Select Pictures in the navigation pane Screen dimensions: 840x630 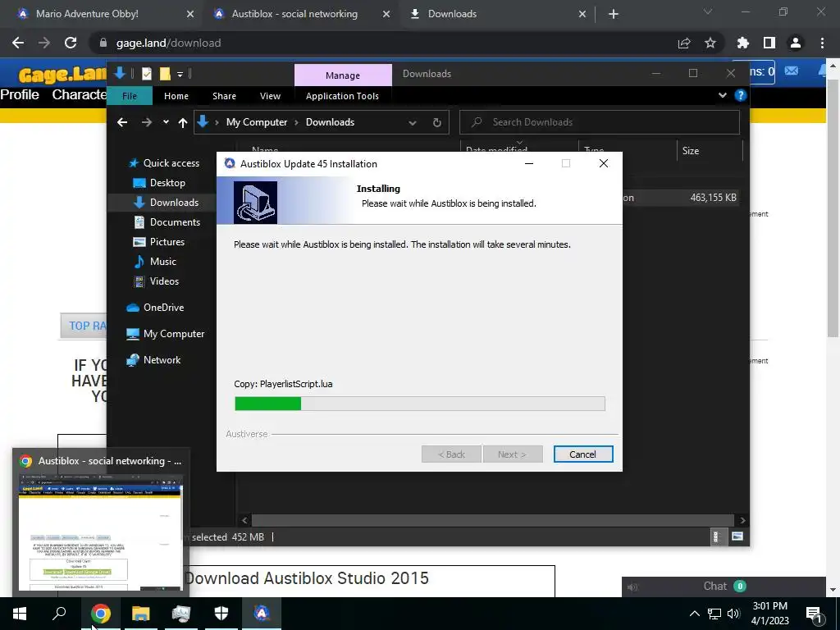(159, 242)
